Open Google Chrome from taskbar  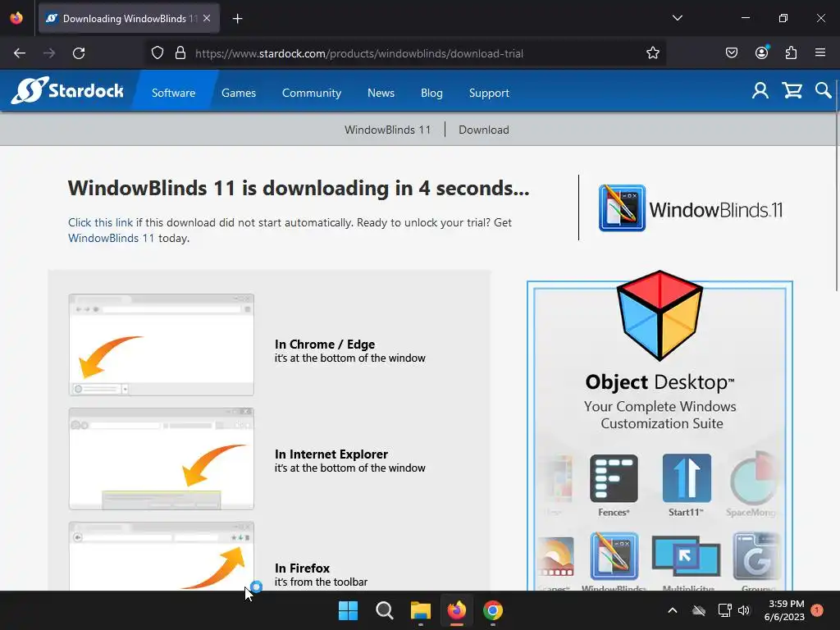493,610
